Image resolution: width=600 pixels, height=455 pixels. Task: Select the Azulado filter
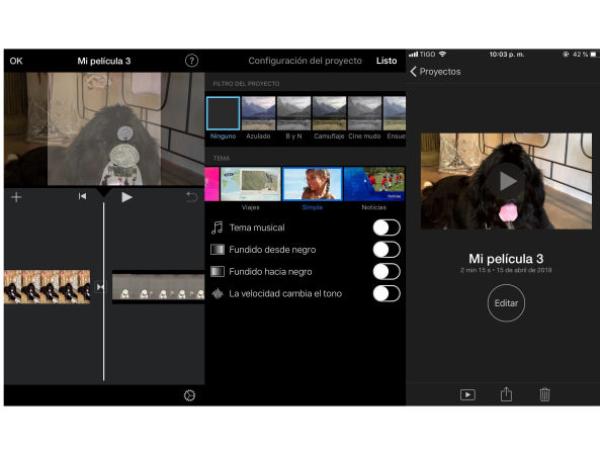coord(258,114)
